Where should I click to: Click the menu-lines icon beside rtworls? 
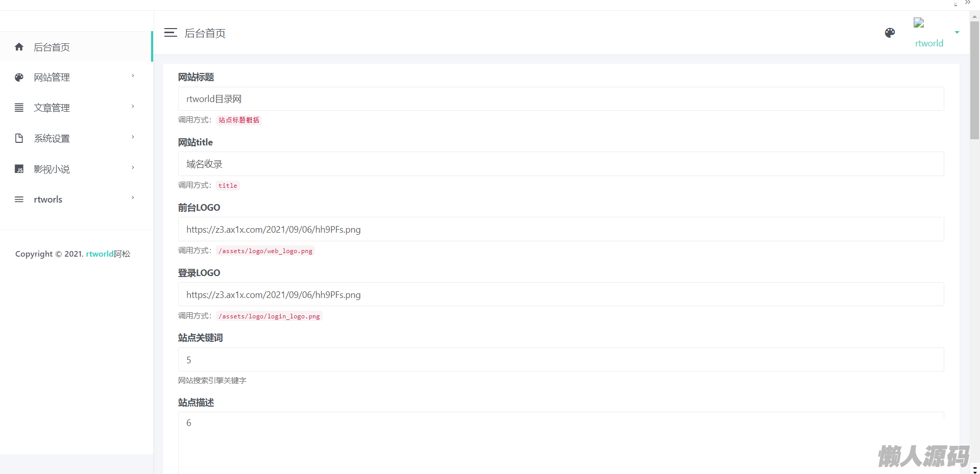click(x=19, y=199)
